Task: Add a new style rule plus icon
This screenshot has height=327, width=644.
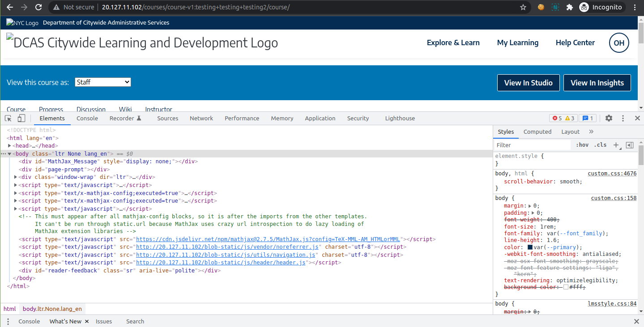Action: pyautogui.click(x=616, y=145)
